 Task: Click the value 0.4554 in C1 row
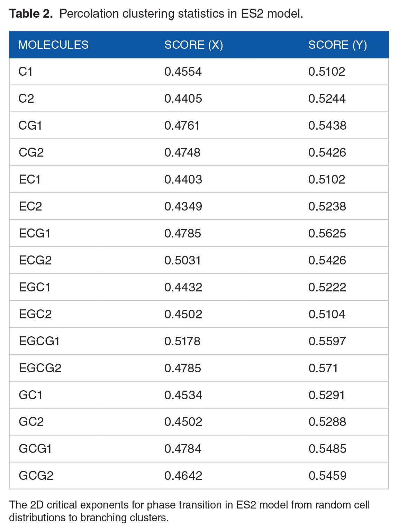click(x=183, y=72)
